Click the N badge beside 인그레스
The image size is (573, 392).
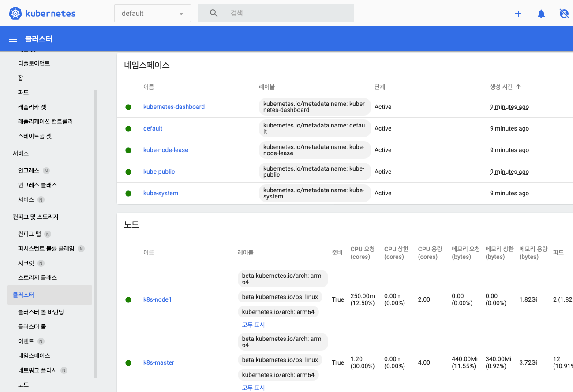pyautogui.click(x=46, y=171)
